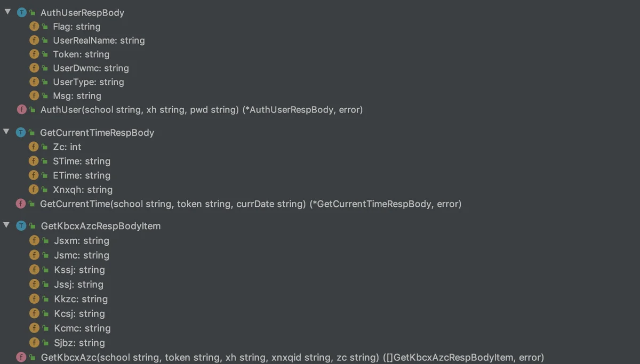
Task: Click the field icon beside Flag: string
Action: (34, 26)
